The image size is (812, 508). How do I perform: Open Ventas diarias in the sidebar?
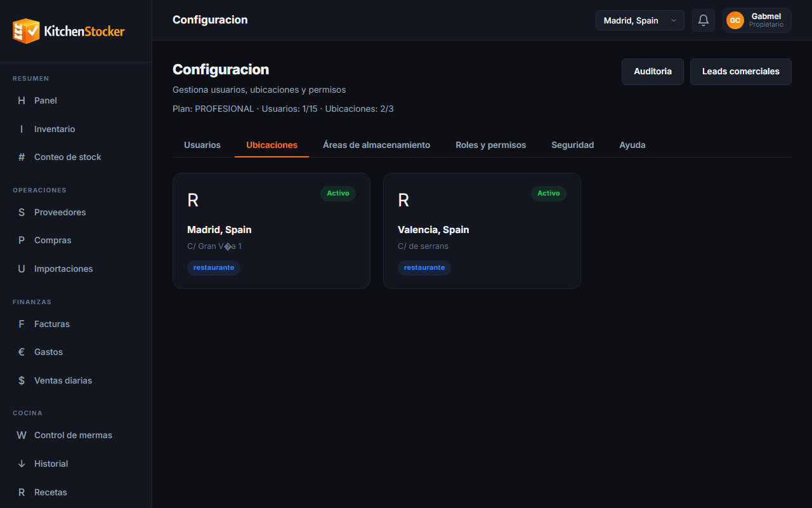[76, 380]
